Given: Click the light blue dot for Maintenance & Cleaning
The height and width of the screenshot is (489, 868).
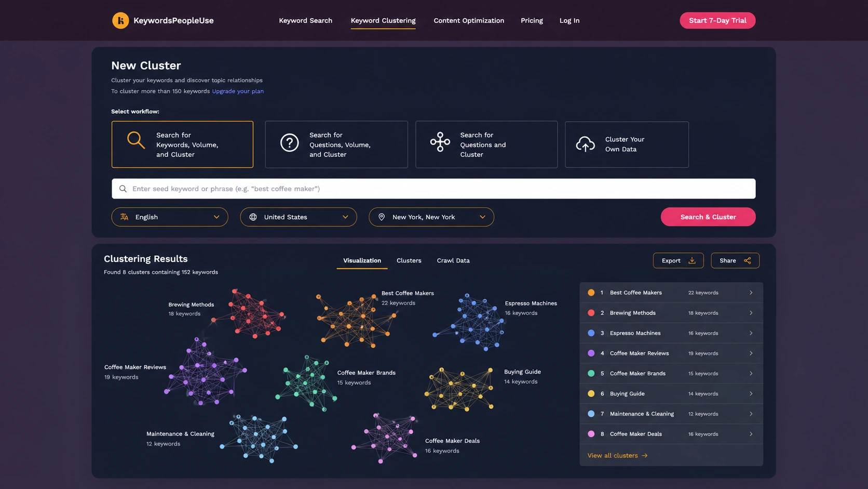Looking at the screenshot, I should coord(591,414).
